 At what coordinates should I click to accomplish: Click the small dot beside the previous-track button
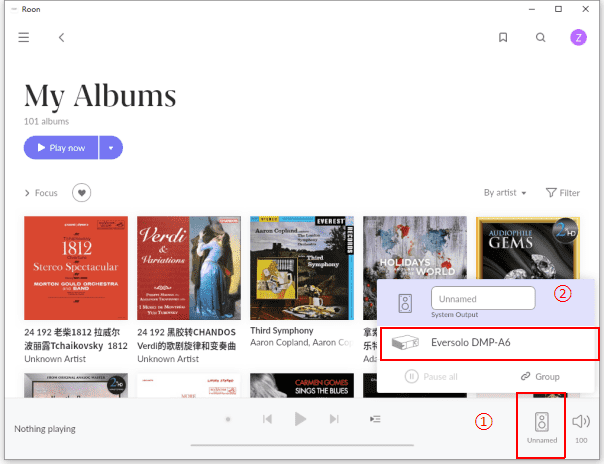point(228,419)
